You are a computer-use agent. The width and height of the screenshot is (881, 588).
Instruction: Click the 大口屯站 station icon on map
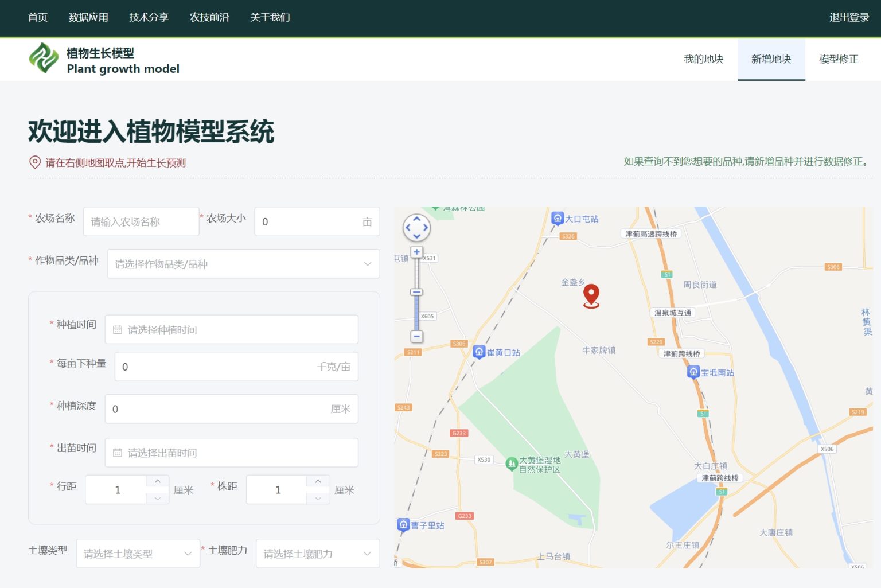(557, 219)
